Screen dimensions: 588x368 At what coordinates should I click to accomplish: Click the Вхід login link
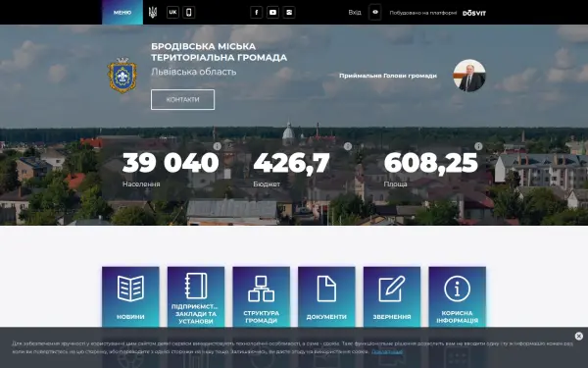coord(355,13)
